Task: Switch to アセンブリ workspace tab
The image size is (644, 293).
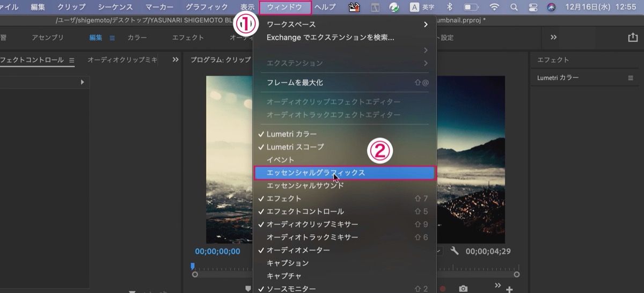Action: (48, 38)
